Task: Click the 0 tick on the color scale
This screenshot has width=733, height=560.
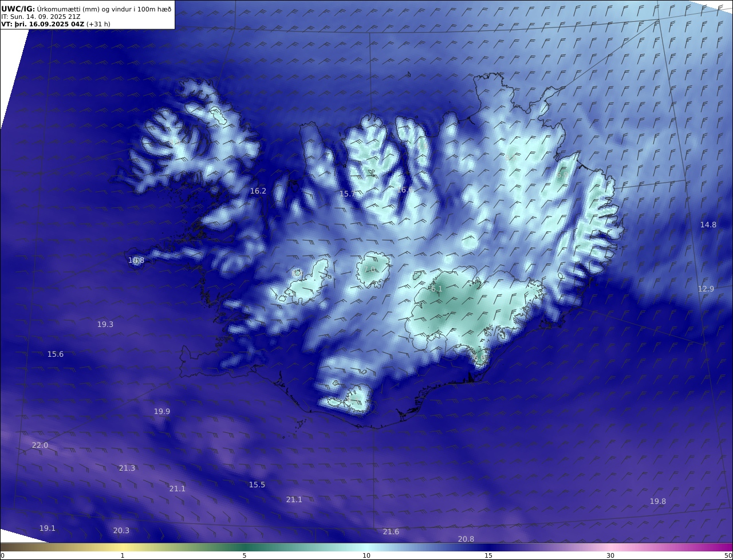Action: (2, 555)
